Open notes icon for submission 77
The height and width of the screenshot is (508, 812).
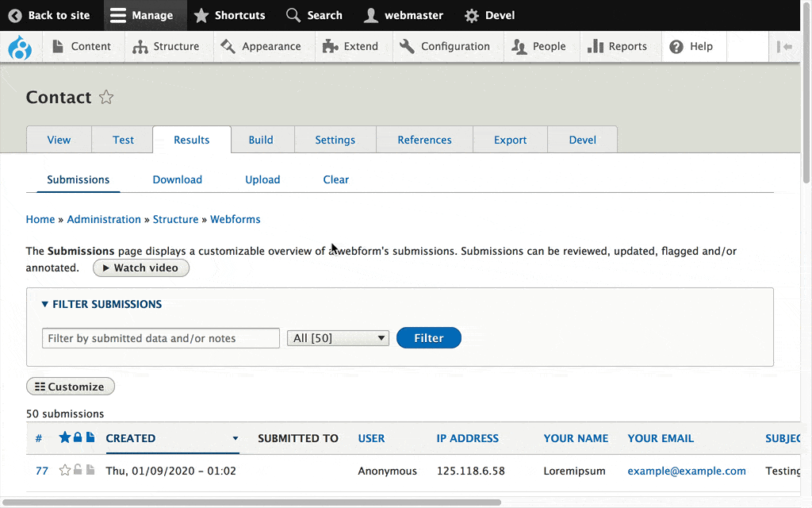[x=90, y=470]
